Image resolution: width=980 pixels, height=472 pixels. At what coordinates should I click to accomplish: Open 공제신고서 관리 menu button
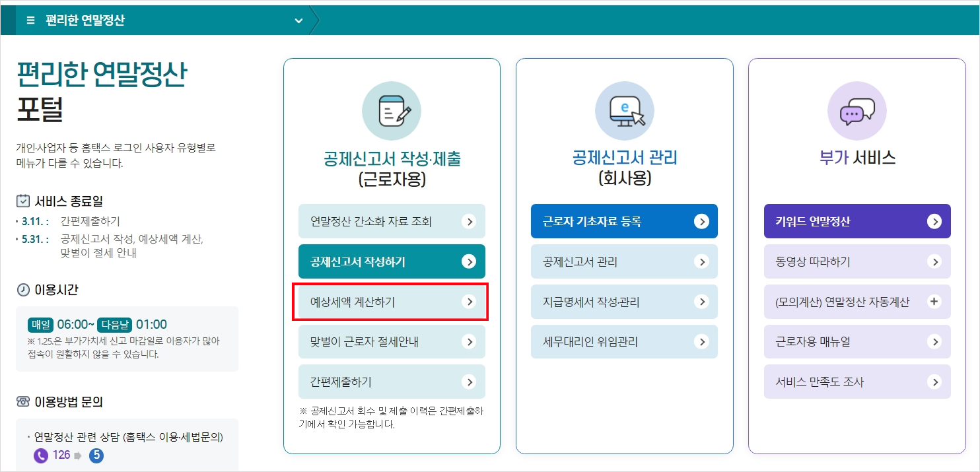[x=624, y=261]
